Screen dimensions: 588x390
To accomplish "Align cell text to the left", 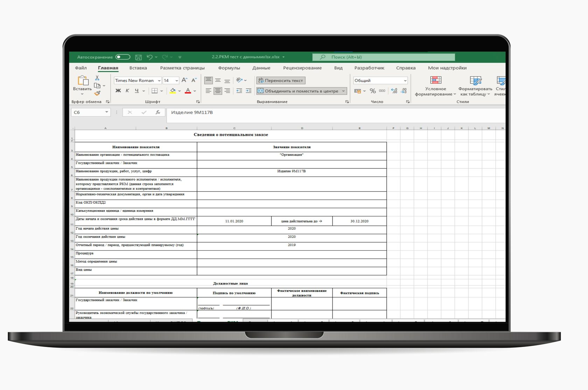I will click(x=208, y=91).
